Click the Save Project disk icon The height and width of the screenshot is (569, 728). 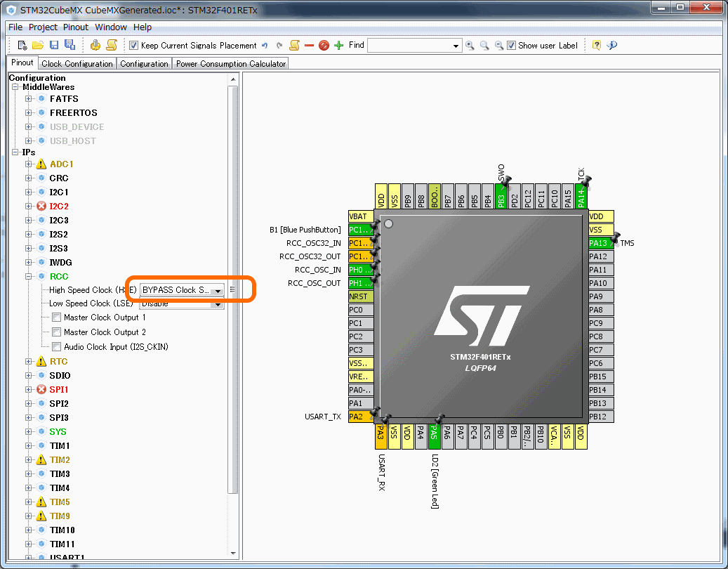[x=54, y=46]
